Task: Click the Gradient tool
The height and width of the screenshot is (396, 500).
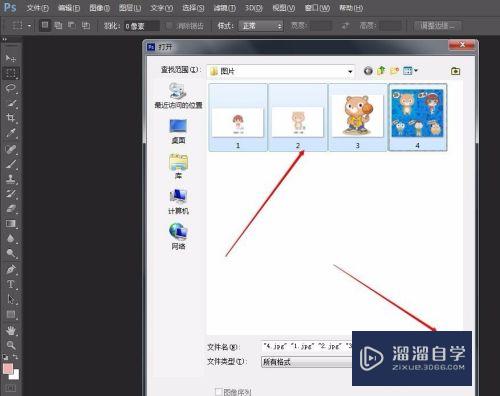Action: pos(11,223)
